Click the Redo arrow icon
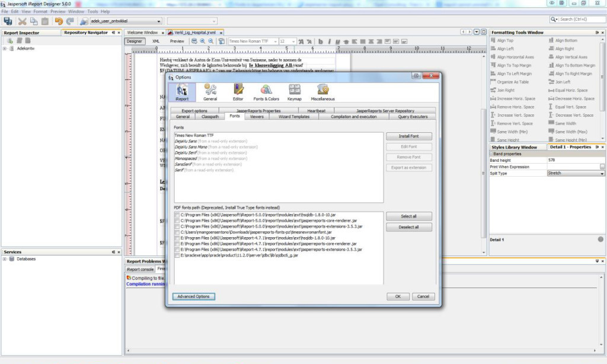Screen dimensions: 607x364 70,21
